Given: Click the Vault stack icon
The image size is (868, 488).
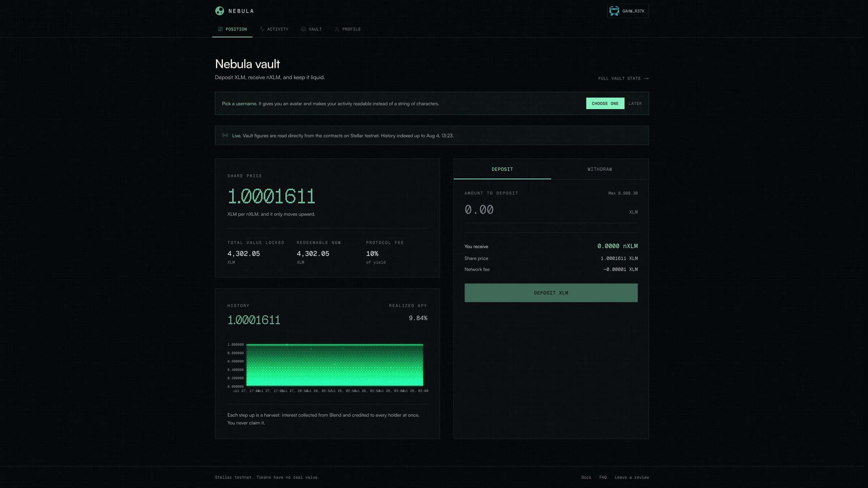Looking at the screenshot, I should (303, 29).
